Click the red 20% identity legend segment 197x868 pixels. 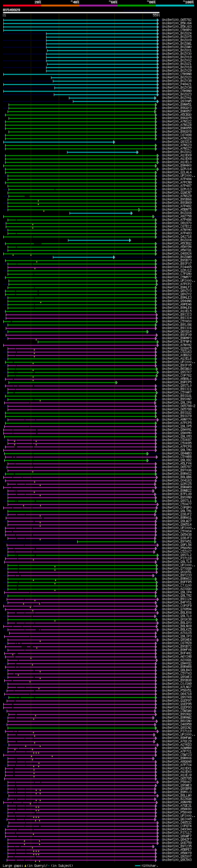click(22, 6)
